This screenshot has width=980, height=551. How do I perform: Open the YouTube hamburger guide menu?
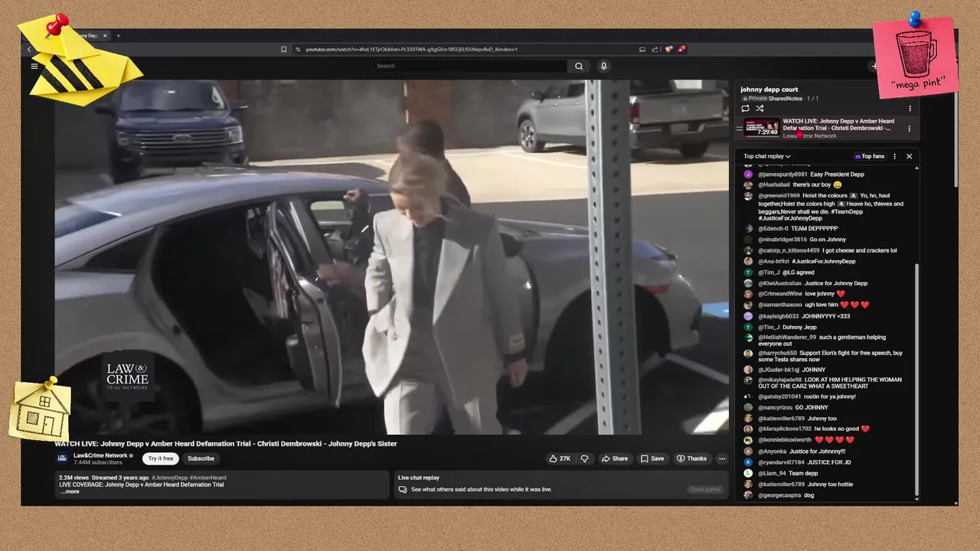[34, 66]
